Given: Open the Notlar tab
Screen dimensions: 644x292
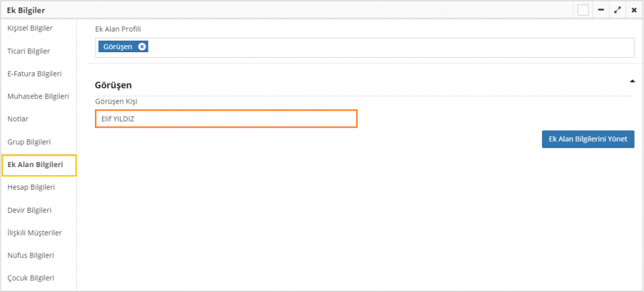Looking at the screenshot, I should (18, 119).
